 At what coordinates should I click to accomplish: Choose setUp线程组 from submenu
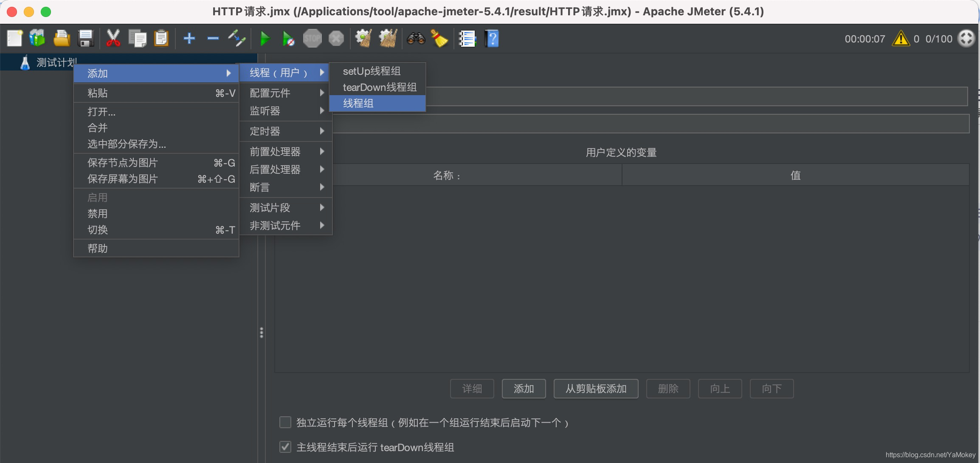point(377,71)
